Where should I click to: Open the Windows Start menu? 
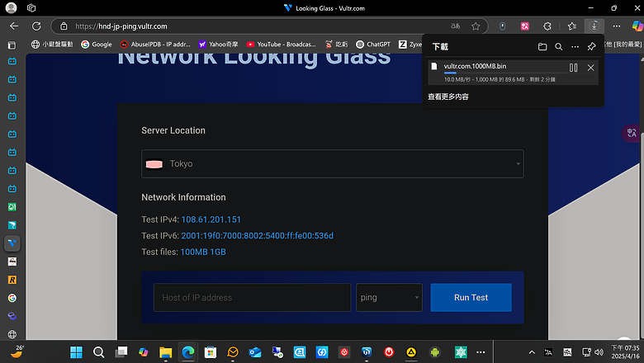tap(77, 352)
